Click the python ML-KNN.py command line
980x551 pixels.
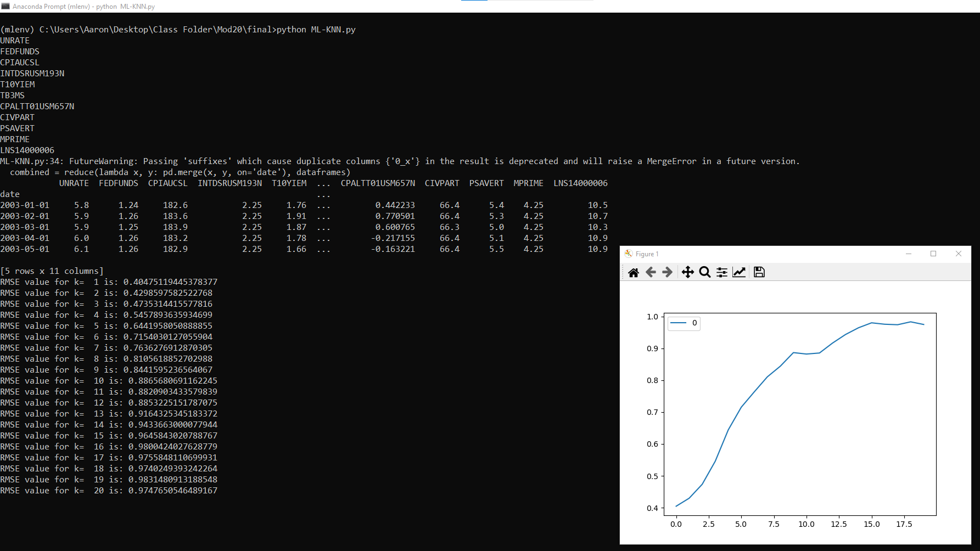tap(178, 30)
